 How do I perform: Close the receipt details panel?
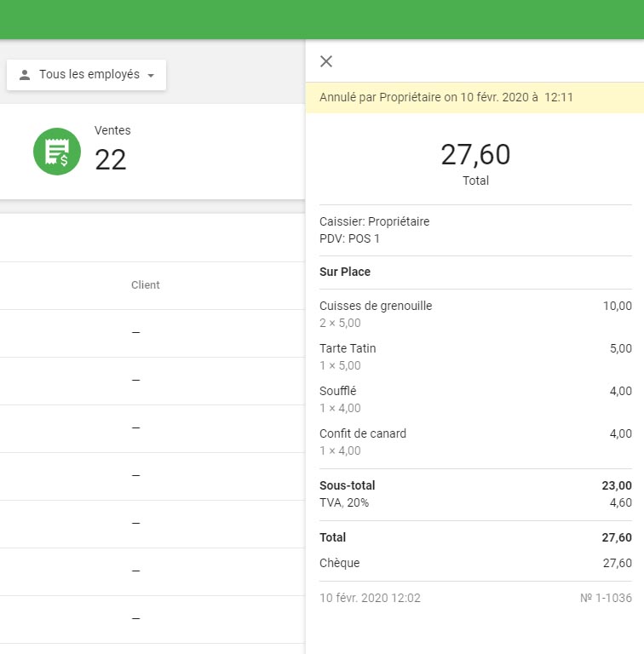coord(326,61)
